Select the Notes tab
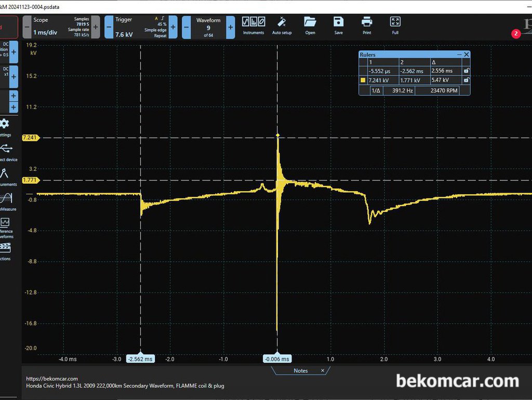This screenshot has height=400, width=532. 301,370
